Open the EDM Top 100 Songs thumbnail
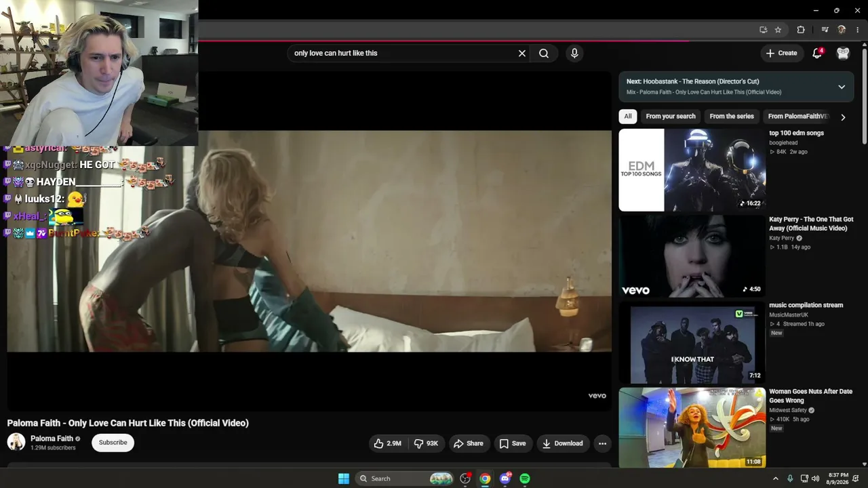Screen dimensions: 868x488 click(692, 170)
